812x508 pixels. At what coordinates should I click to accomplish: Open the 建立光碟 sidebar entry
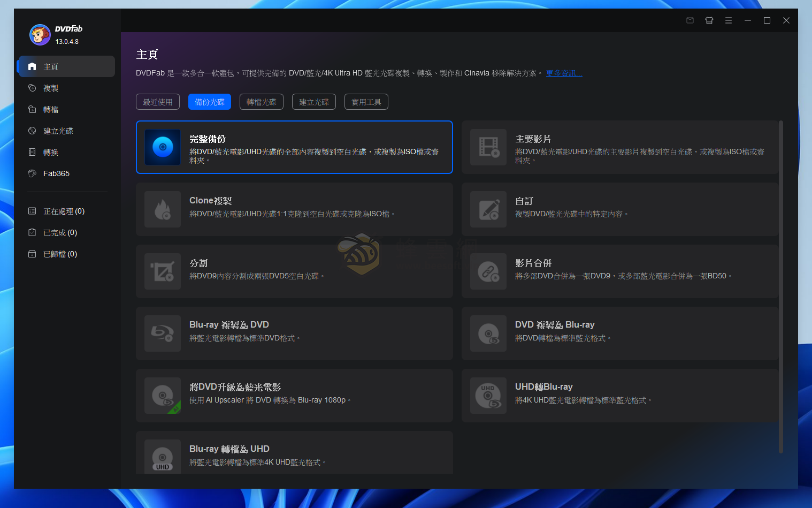(67, 131)
